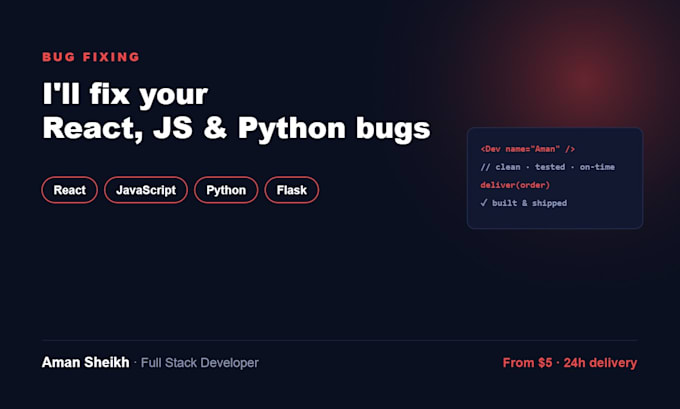Click the Full Stack Developer subtitle

click(199, 363)
